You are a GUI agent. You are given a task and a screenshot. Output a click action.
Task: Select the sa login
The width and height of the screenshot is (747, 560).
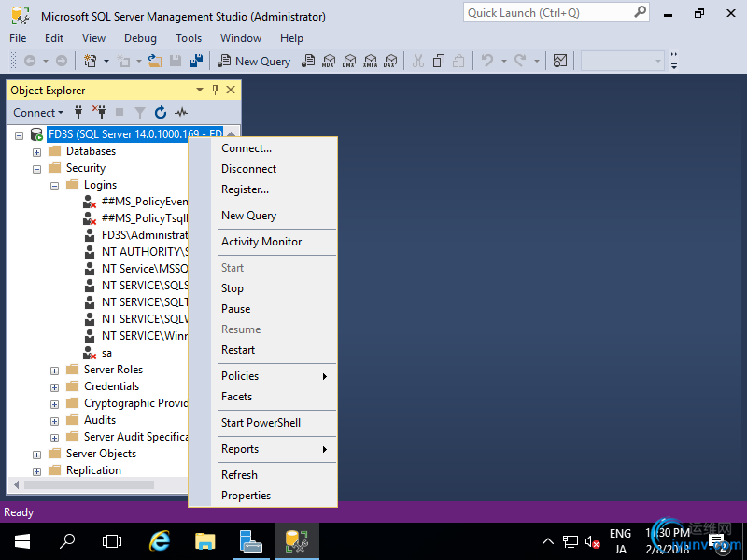(x=106, y=353)
